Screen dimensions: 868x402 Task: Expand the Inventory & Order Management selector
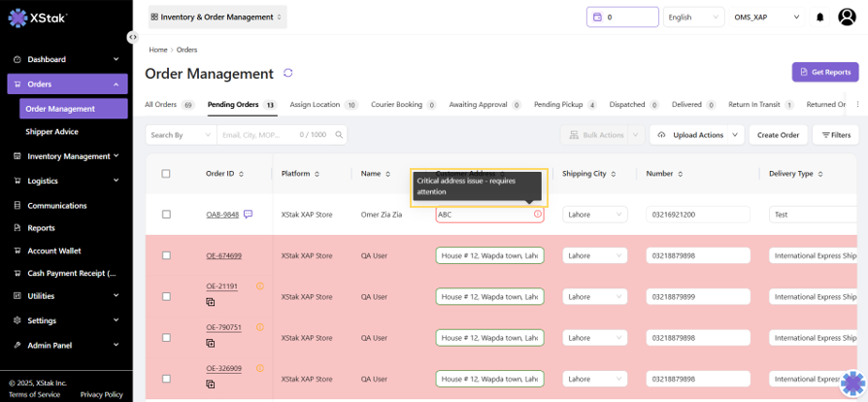point(217,17)
